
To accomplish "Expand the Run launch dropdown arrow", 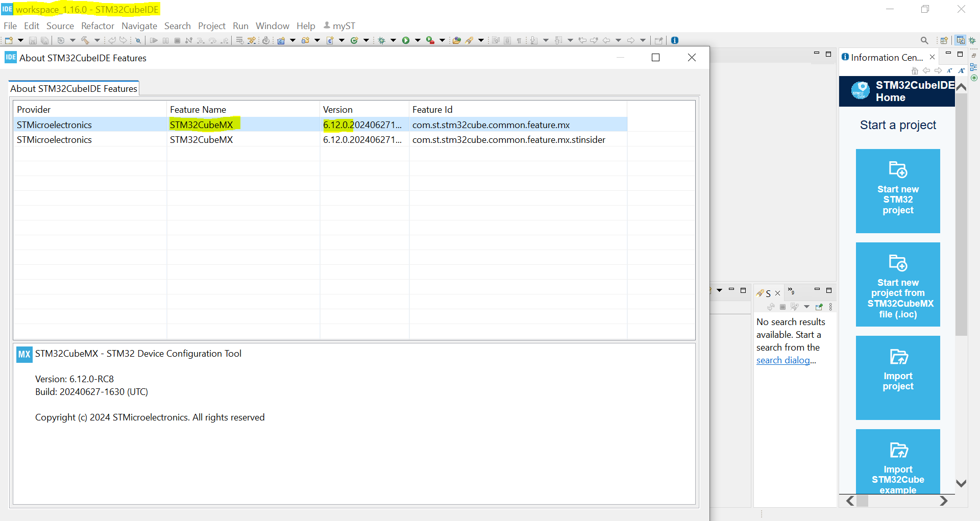I will click(418, 40).
